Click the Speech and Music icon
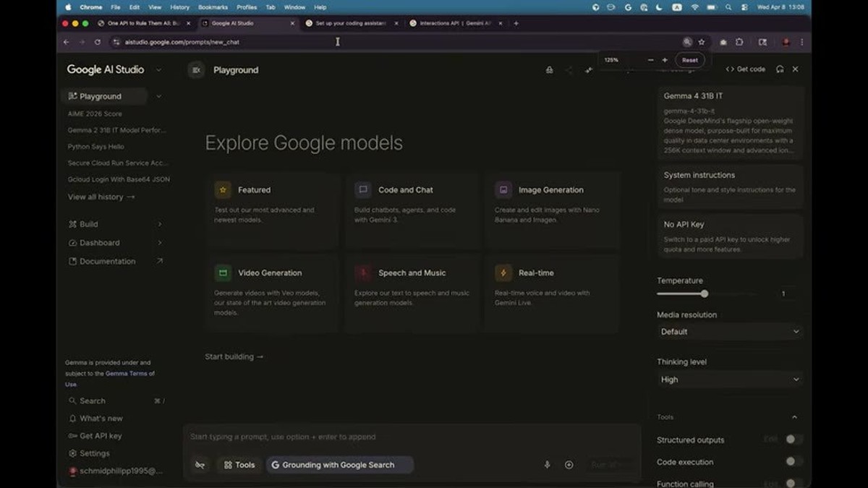The width and height of the screenshot is (868, 488). point(363,273)
